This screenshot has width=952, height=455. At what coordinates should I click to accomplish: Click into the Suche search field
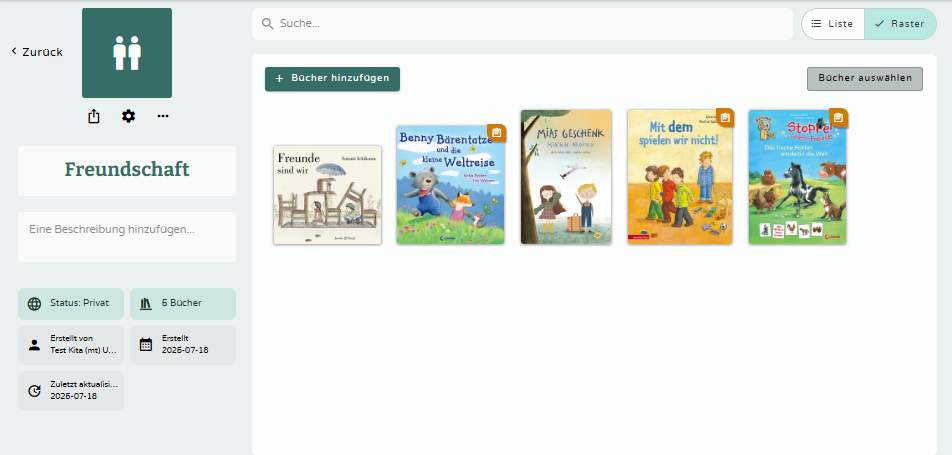pyautogui.click(x=522, y=24)
